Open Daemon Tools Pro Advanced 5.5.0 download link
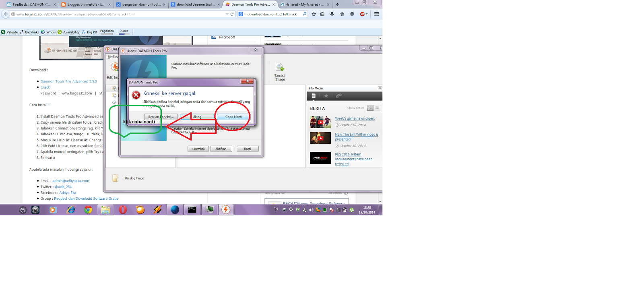644x292 pixels. coord(68,81)
